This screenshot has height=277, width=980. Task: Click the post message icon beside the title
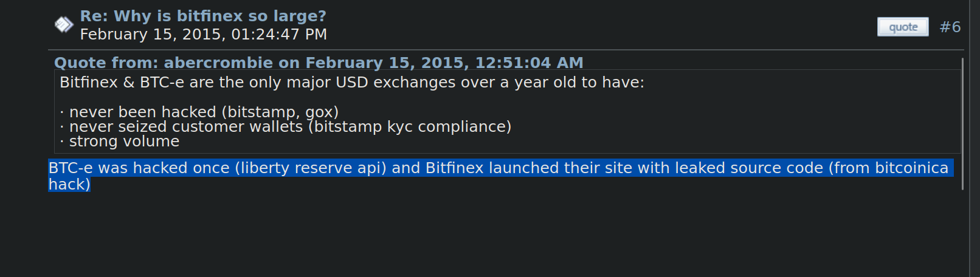[x=64, y=24]
